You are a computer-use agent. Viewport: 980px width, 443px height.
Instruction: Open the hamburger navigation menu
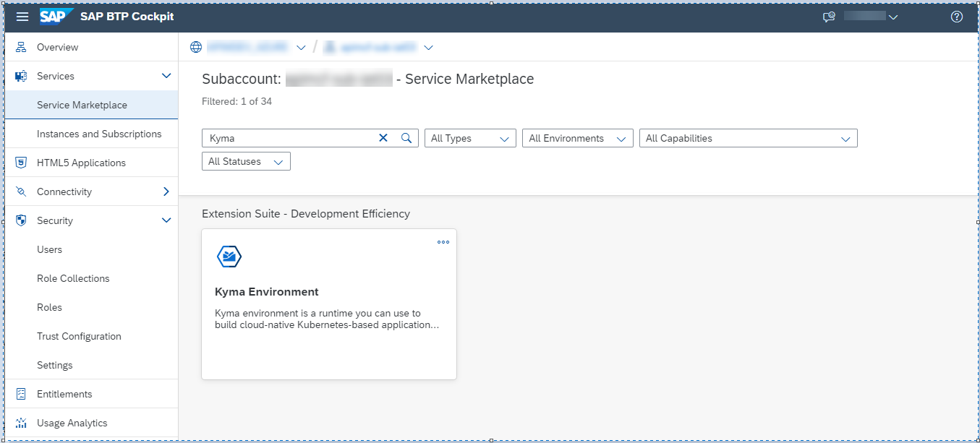point(22,17)
